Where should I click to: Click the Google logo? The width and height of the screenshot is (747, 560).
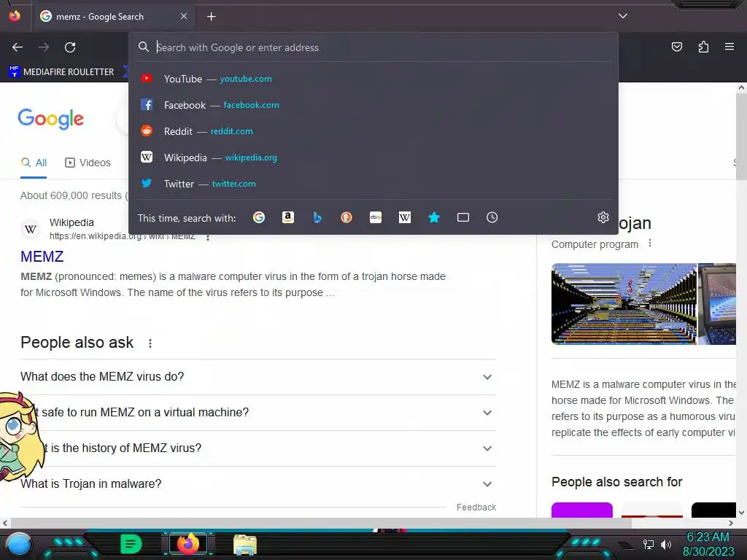(51, 119)
